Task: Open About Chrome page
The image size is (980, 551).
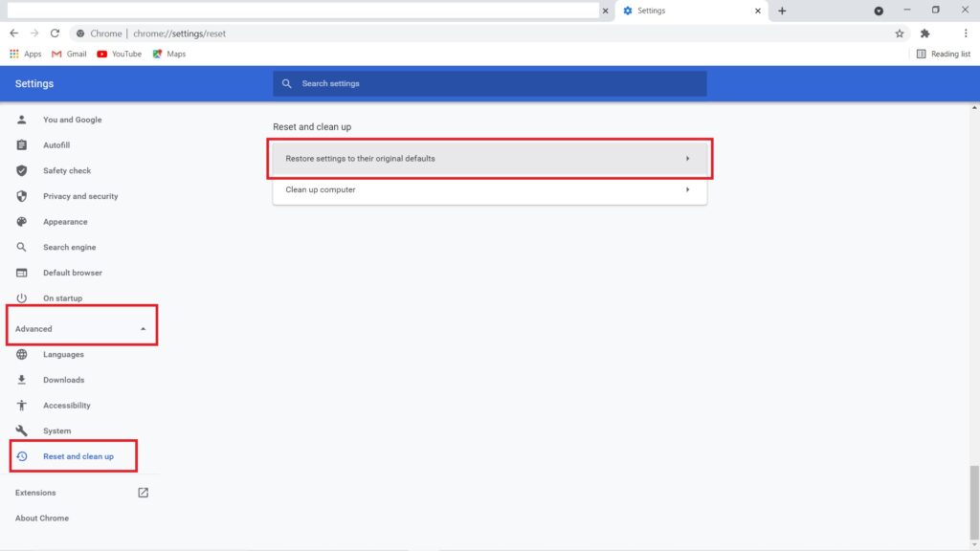Action: pos(42,518)
